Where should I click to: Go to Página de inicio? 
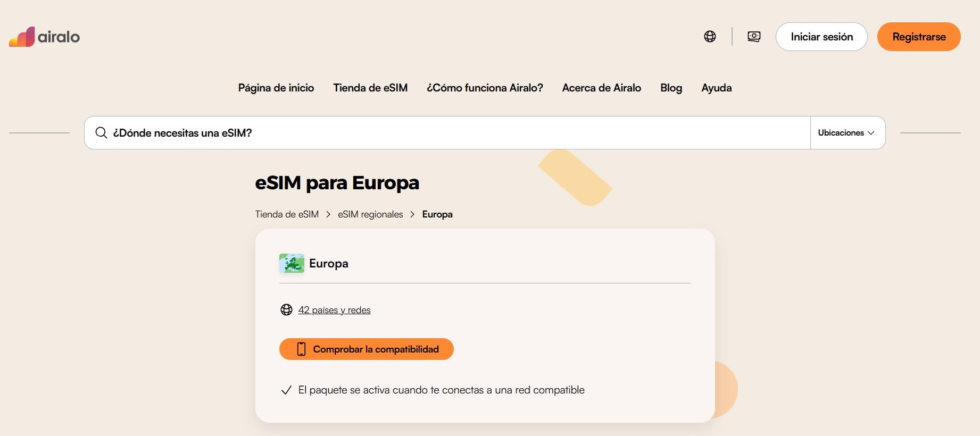tap(276, 88)
